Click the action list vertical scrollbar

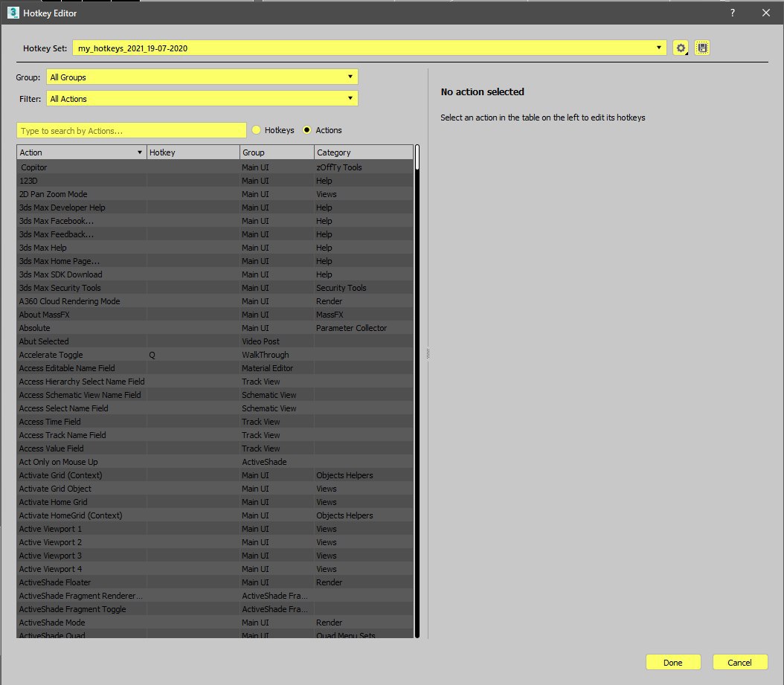point(417,391)
